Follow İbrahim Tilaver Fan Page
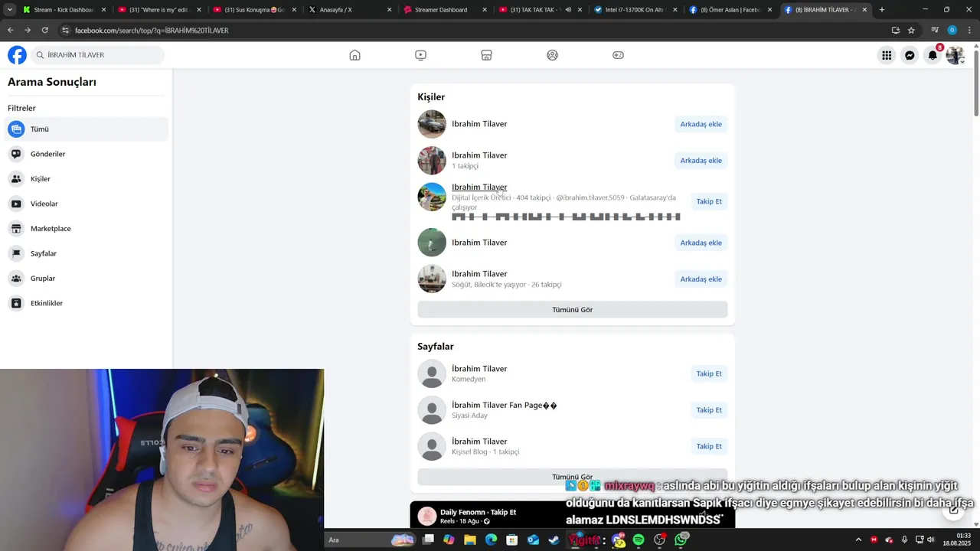Screen dimensions: 980x551 coord(709,410)
